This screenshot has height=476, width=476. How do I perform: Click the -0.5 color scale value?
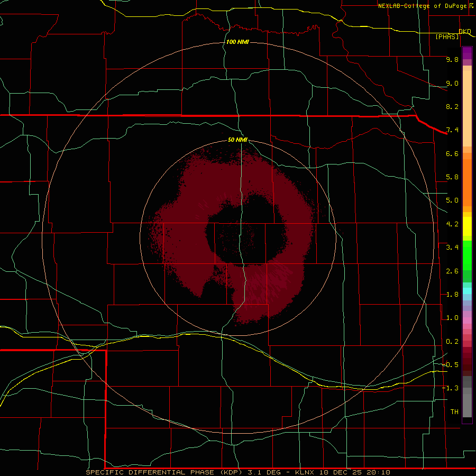[x=451, y=365]
